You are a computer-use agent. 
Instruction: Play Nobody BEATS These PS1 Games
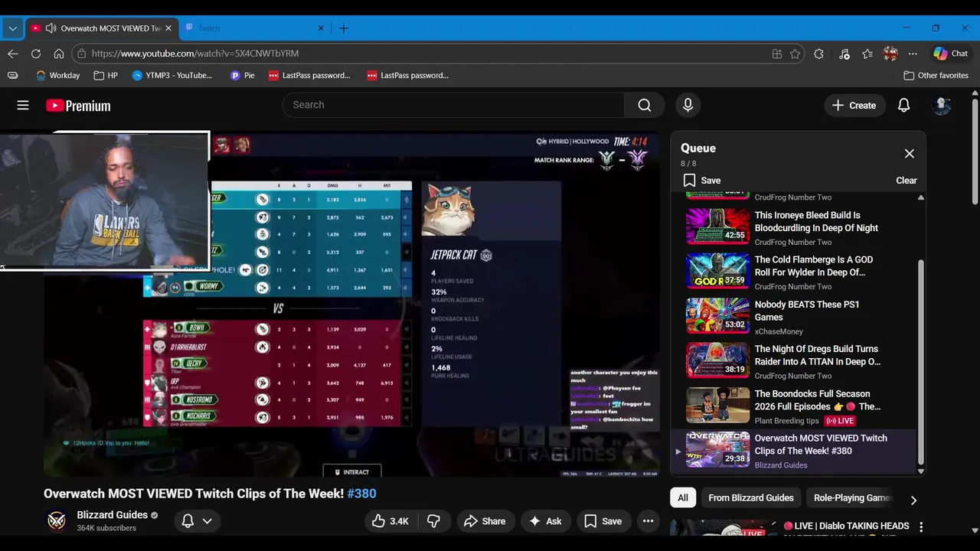tap(792, 316)
